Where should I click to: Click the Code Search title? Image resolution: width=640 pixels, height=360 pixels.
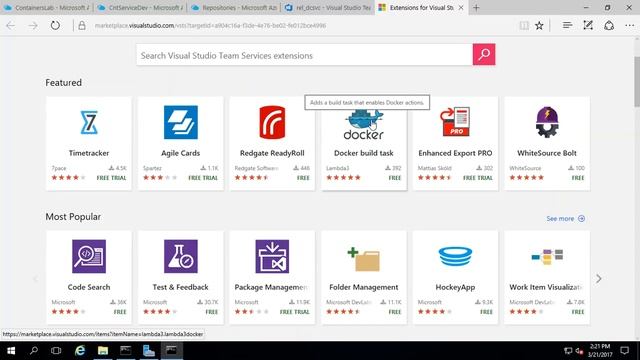tap(89, 287)
